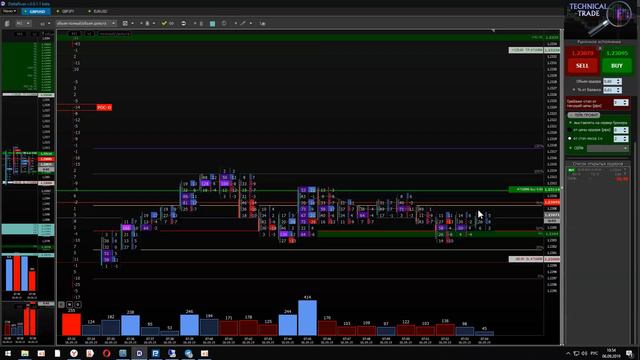Click the percent of balance value field
Screen dimensions: 640x360
tap(612, 90)
